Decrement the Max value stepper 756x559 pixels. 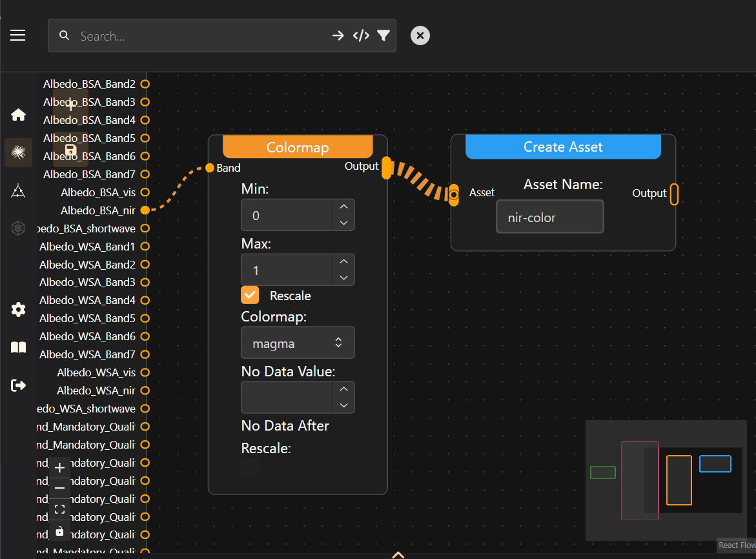pyautogui.click(x=343, y=278)
